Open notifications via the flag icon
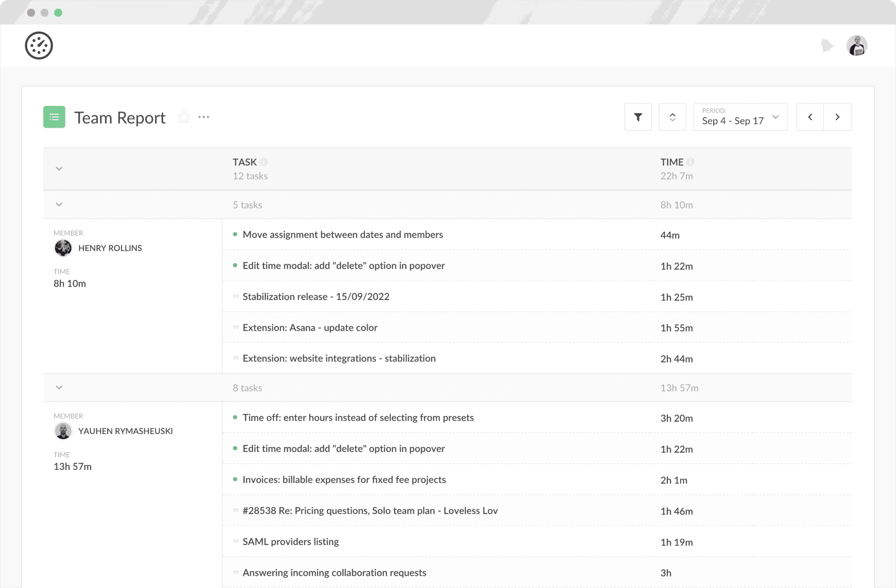Viewport: 896px width, 588px height. [827, 45]
